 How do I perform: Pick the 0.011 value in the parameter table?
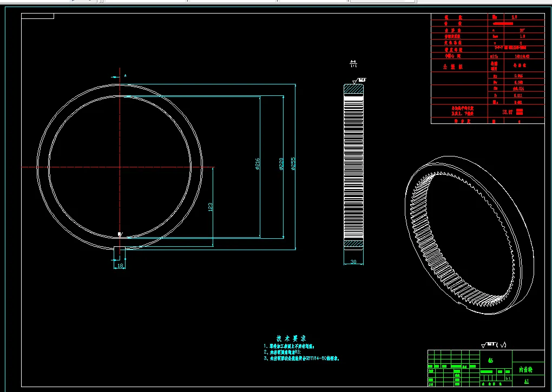(518, 95)
